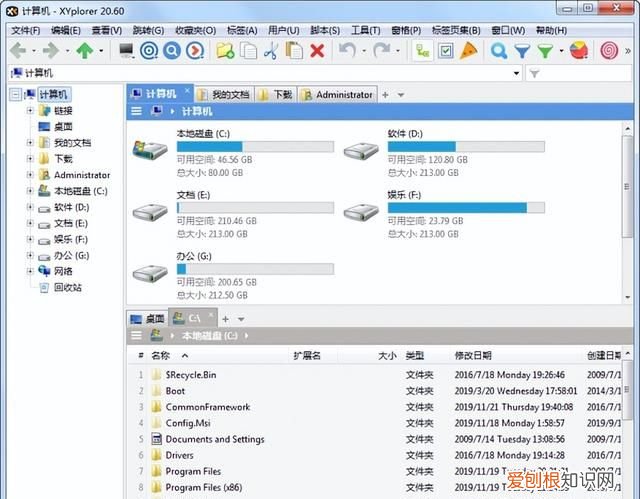Click the 修改日期 column header
Screen dimensions: 640x499
pos(473,356)
